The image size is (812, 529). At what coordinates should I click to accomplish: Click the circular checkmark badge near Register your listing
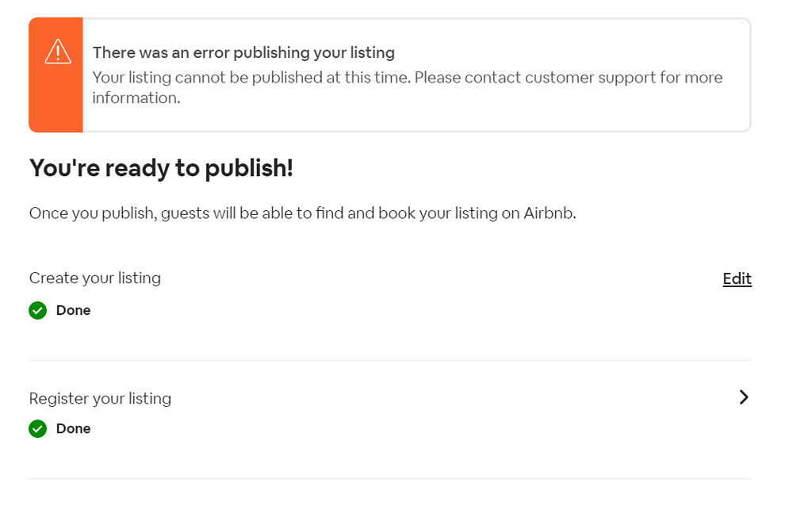click(37, 428)
